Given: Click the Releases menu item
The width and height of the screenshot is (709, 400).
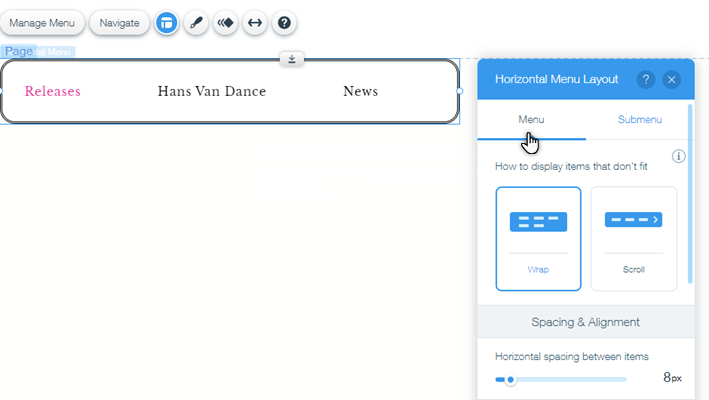Looking at the screenshot, I should pyautogui.click(x=53, y=92).
